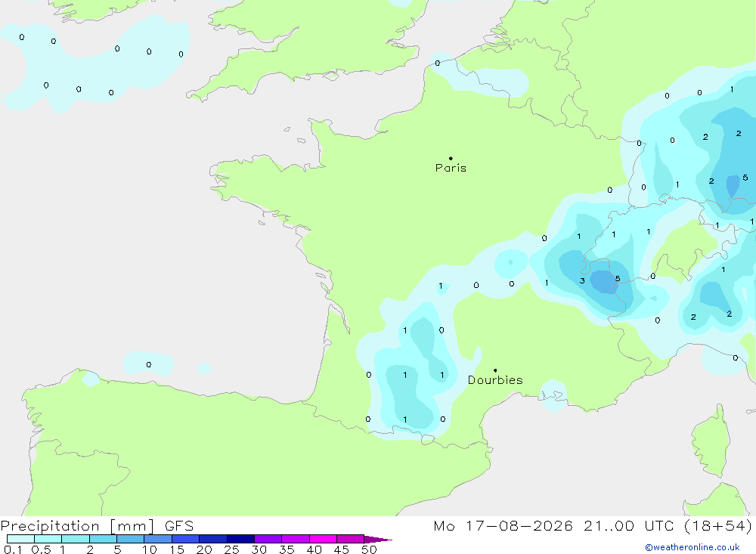Pick the 30–35 mm legend swatch
This screenshot has height=554, width=756.
click(268, 539)
